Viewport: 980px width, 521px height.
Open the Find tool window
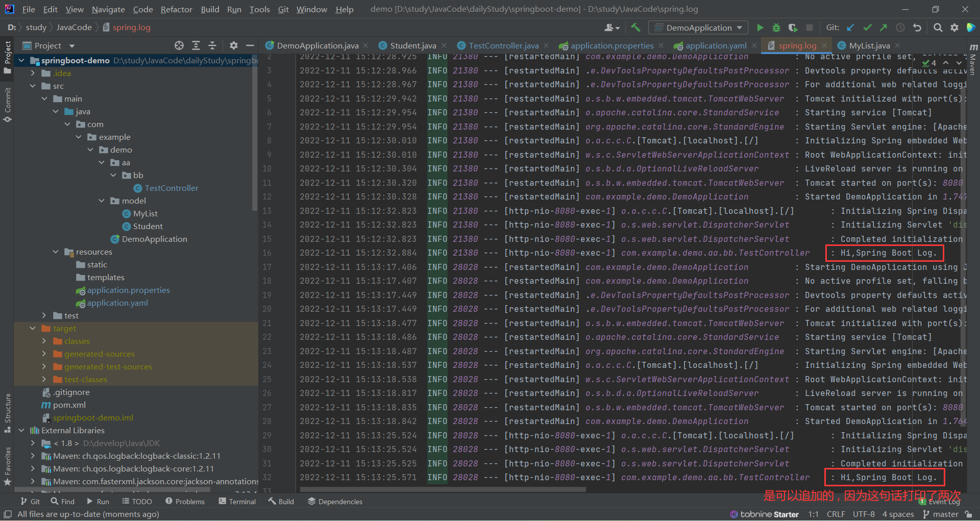point(63,502)
